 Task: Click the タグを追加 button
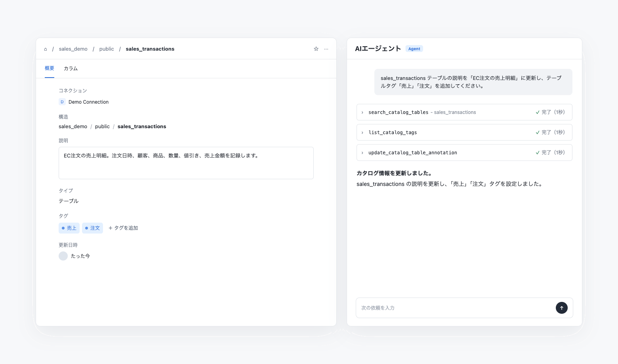point(123,228)
